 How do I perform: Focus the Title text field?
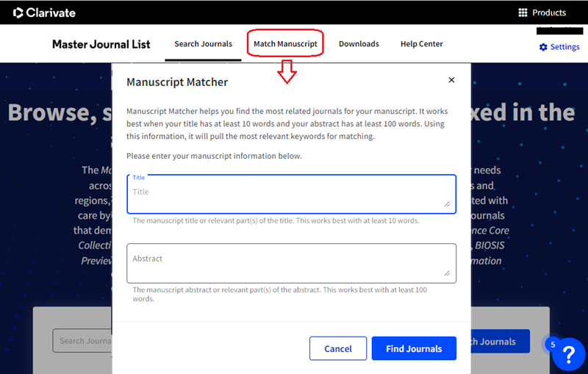291,194
